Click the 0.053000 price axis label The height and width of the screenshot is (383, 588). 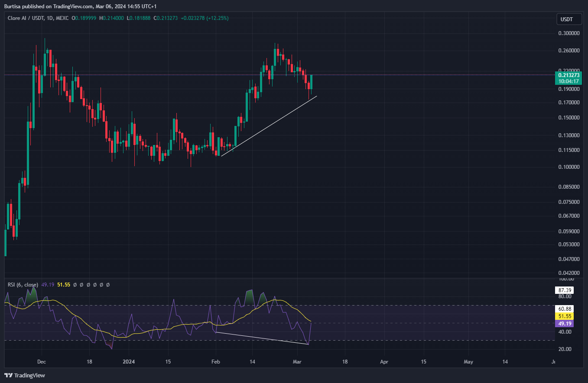(x=569, y=245)
